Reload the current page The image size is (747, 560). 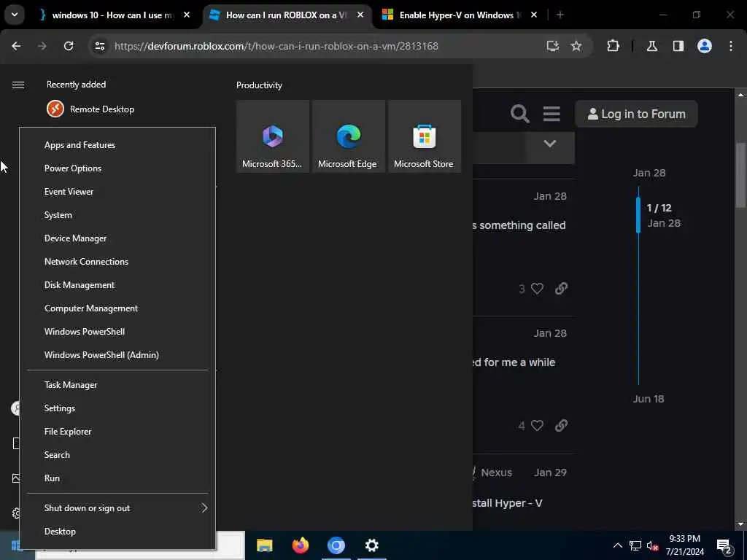click(69, 46)
